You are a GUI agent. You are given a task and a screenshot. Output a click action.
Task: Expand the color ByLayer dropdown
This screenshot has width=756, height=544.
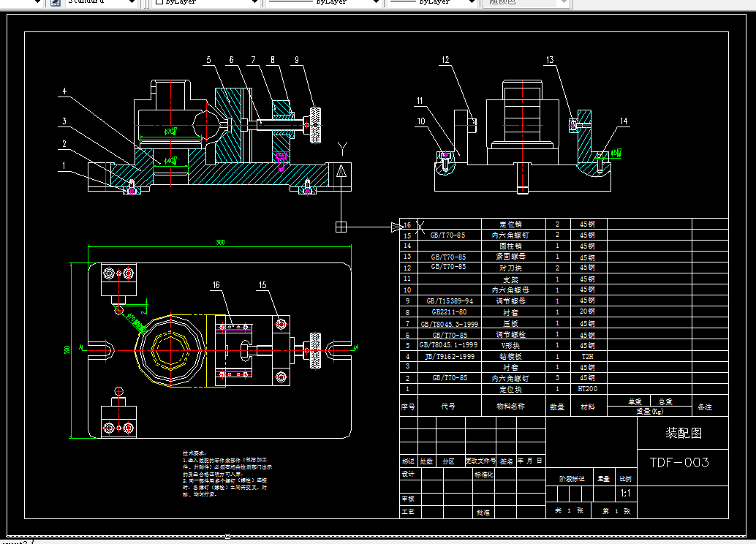pyautogui.click(x=254, y=3)
